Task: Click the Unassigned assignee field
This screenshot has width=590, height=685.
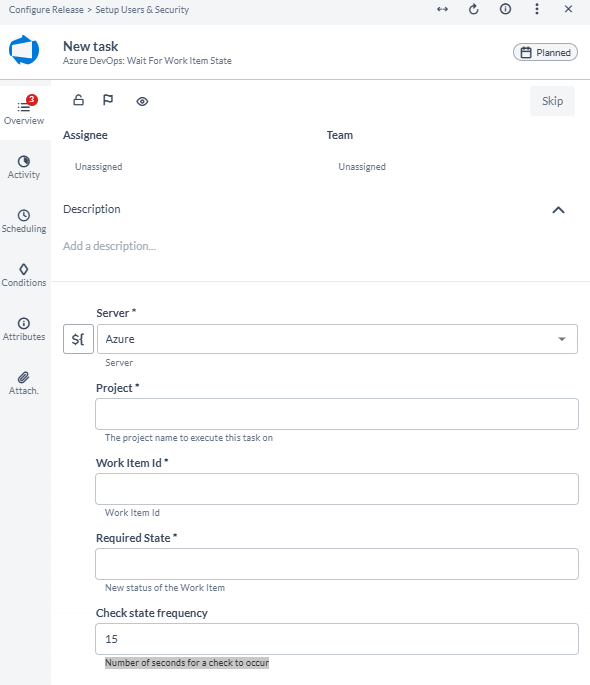Action: (99, 167)
